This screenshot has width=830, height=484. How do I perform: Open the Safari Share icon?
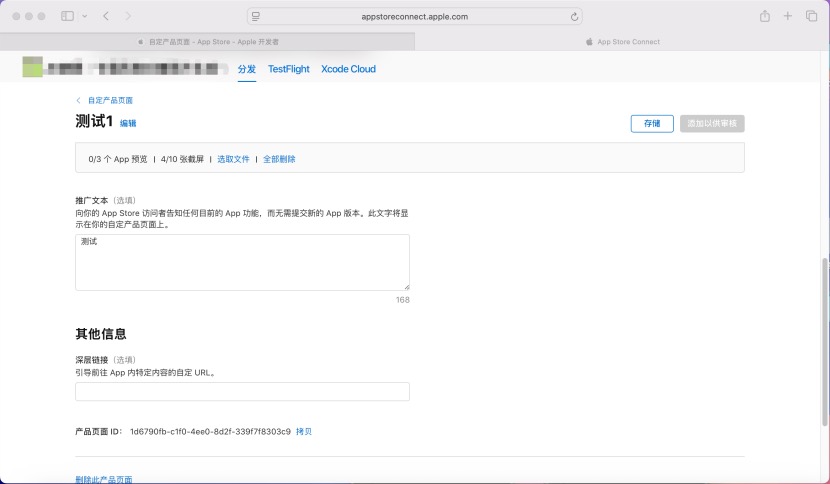(x=765, y=17)
